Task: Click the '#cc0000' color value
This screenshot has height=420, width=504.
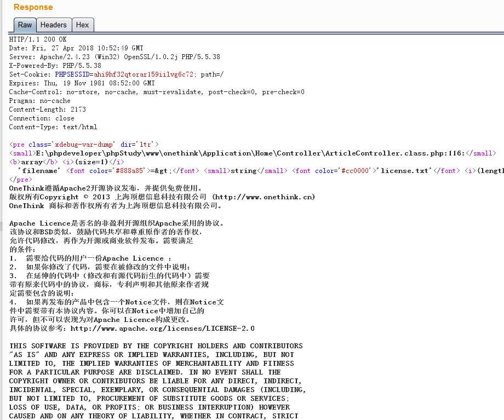Action: point(354,171)
